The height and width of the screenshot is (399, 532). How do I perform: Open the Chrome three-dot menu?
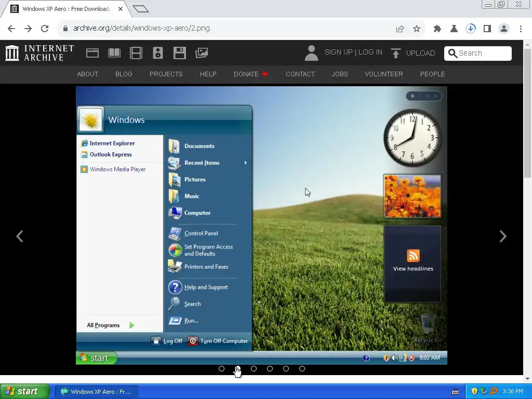[x=521, y=29]
